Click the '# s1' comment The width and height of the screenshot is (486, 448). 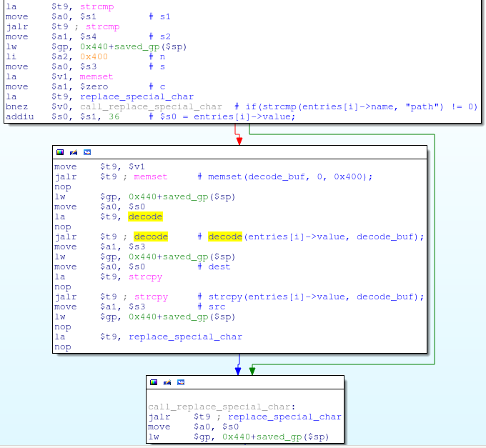point(159,16)
